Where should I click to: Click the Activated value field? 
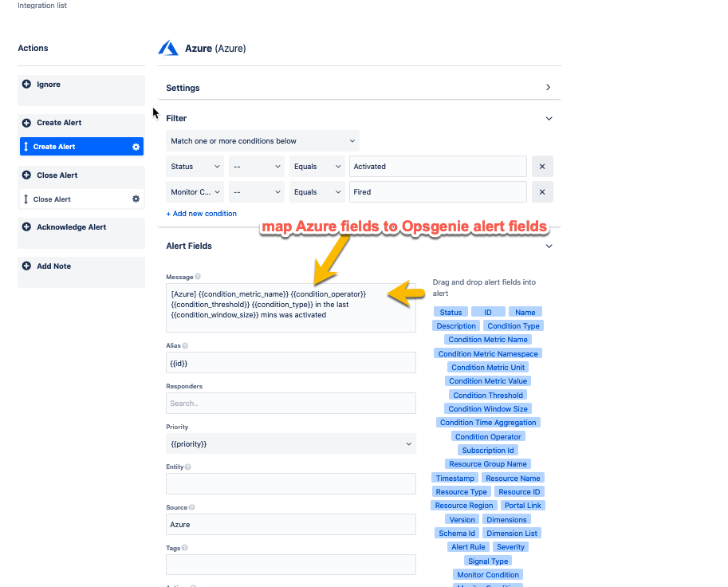(438, 166)
